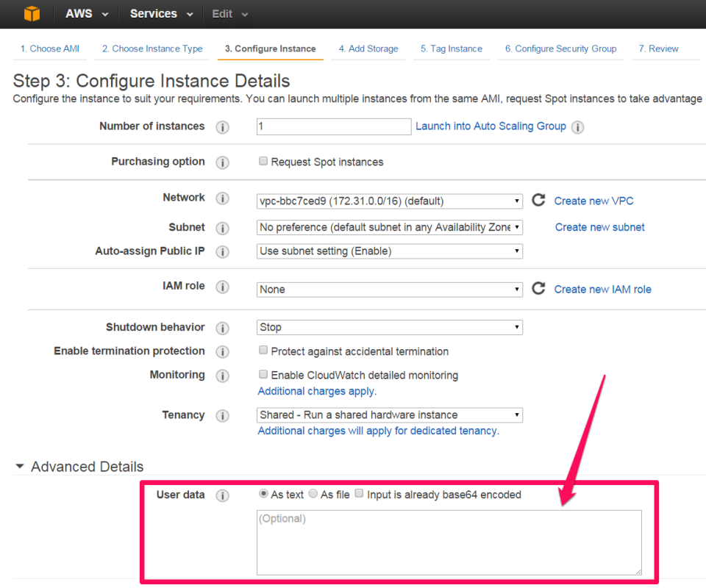Open the Network VPC dropdown
The image size is (706, 588).
pyautogui.click(x=390, y=201)
